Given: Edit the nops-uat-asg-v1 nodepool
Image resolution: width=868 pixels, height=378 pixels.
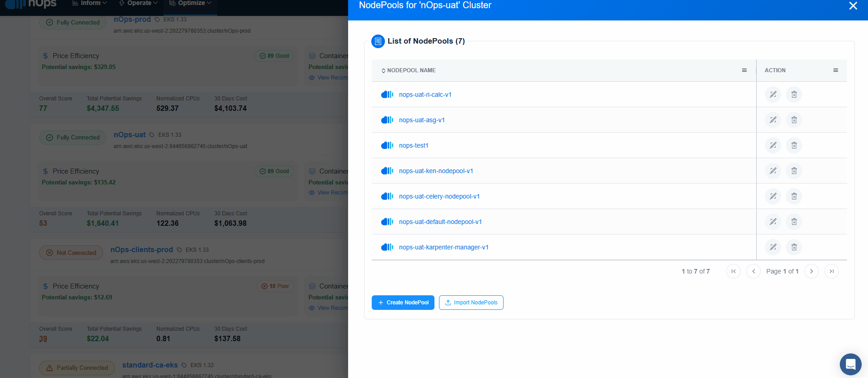Looking at the screenshot, I should click(773, 120).
